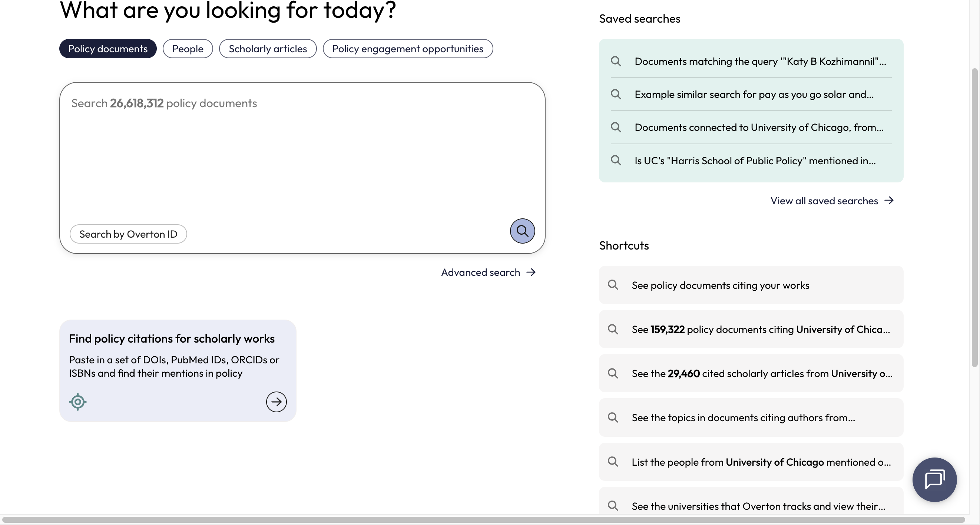Click arrow next to Advanced search
Image resolution: width=980 pixels, height=525 pixels.
[x=531, y=272]
